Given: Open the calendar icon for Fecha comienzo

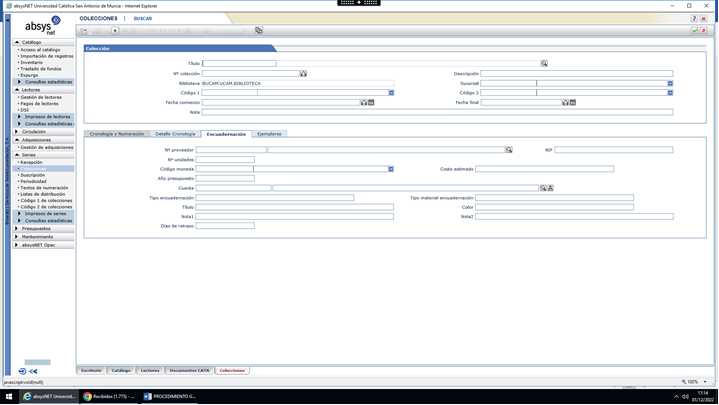Looking at the screenshot, I should 364,102.
